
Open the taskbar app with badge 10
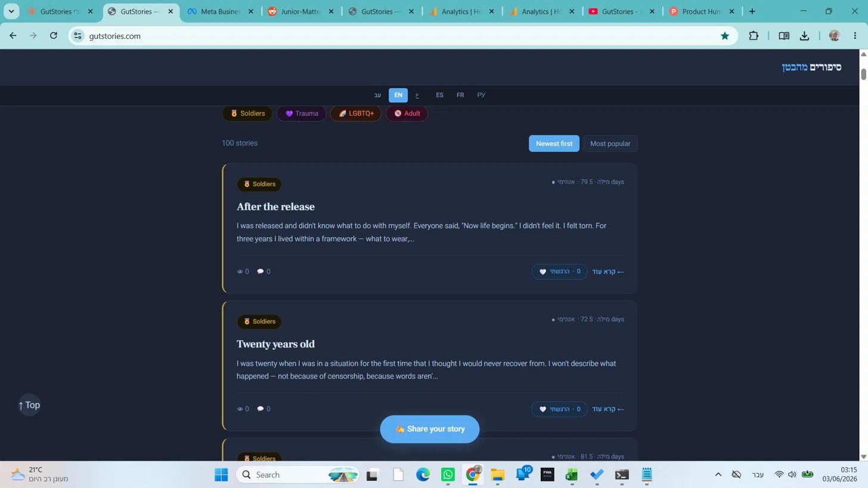click(x=522, y=475)
